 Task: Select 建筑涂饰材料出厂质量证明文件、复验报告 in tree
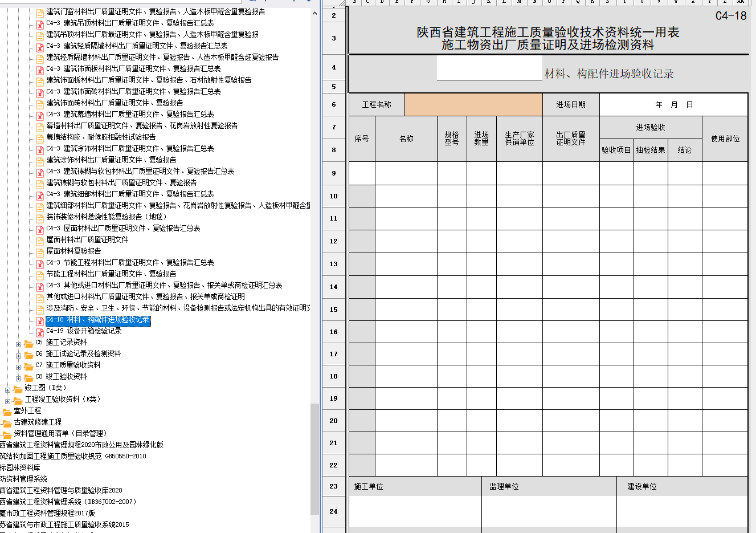pyautogui.click(x=111, y=160)
